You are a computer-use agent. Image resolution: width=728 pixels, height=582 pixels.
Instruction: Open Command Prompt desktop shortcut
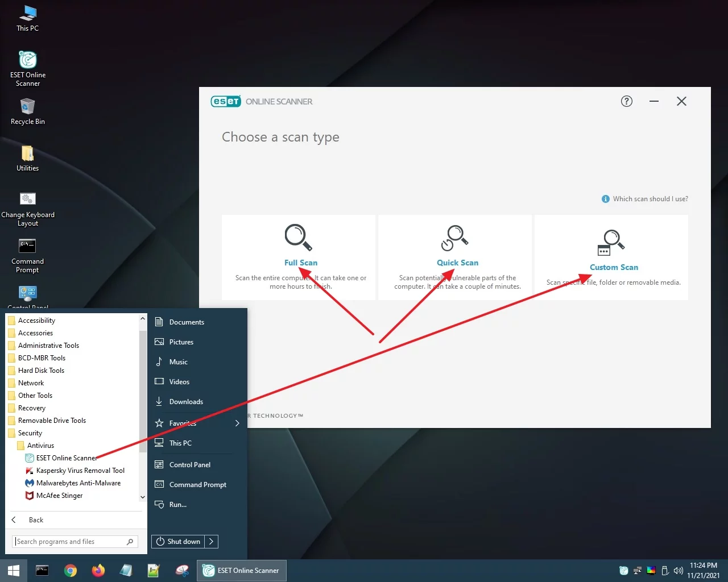pos(27,256)
